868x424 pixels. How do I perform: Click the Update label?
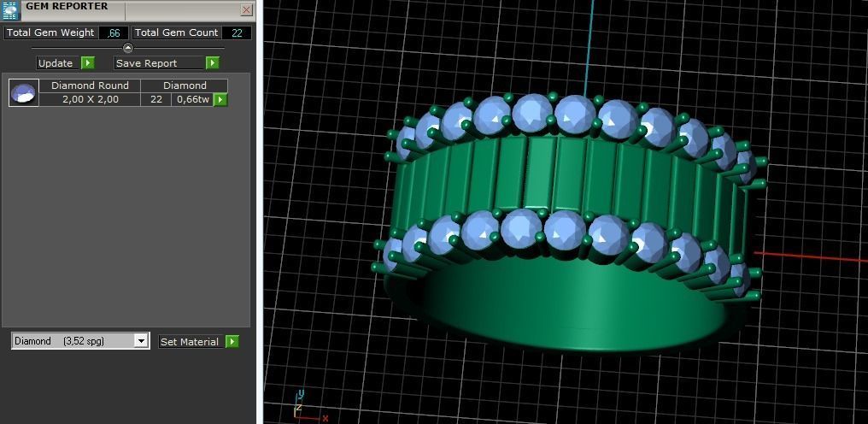coord(56,63)
